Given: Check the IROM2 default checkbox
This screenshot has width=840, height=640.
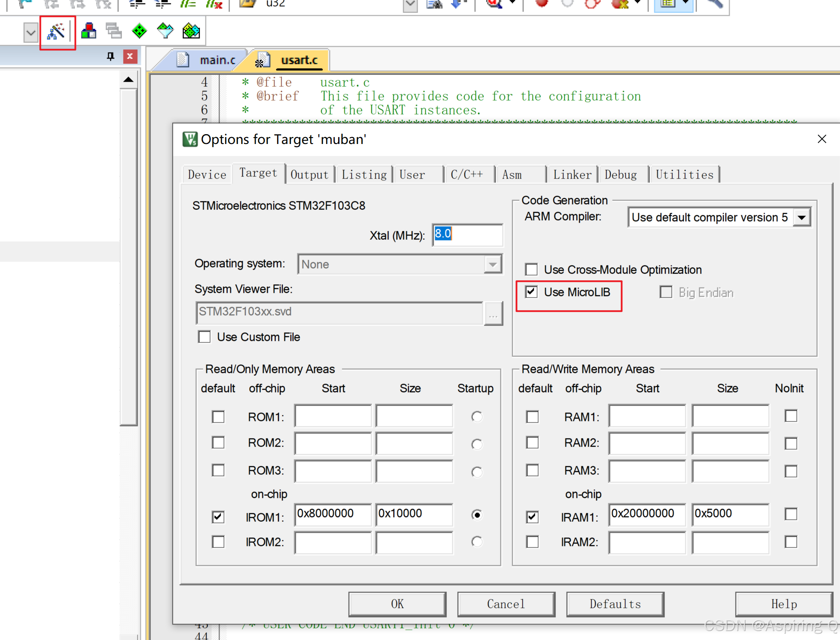Looking at the screenshot, I should [218, 542].
